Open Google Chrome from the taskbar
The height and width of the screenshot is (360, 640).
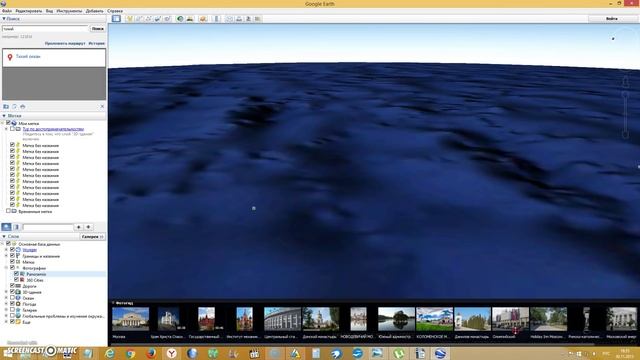tap(131, 353)
